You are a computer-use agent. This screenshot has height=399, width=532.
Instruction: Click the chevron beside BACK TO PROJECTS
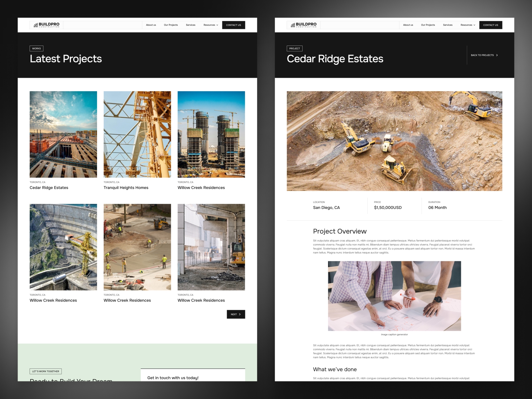point(497,55)
